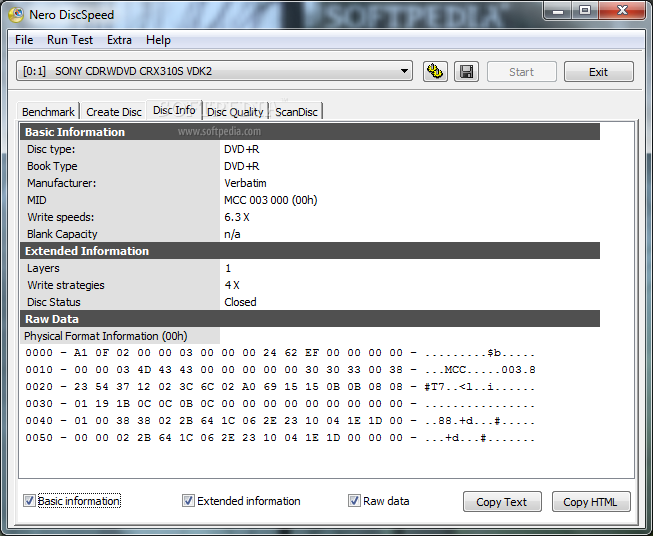Open the File menu
653x536 pixels.
click(x=24, y=40)
